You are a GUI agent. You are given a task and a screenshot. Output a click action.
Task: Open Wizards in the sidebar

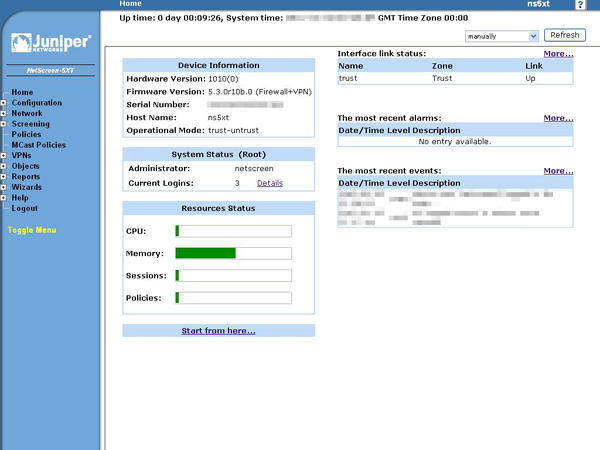point(26,187)
